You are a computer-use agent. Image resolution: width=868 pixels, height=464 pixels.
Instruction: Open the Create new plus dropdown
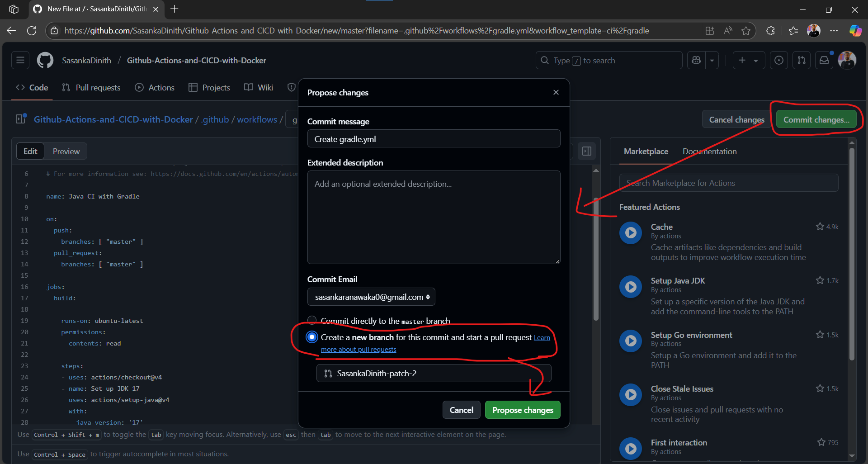point(749,60)
